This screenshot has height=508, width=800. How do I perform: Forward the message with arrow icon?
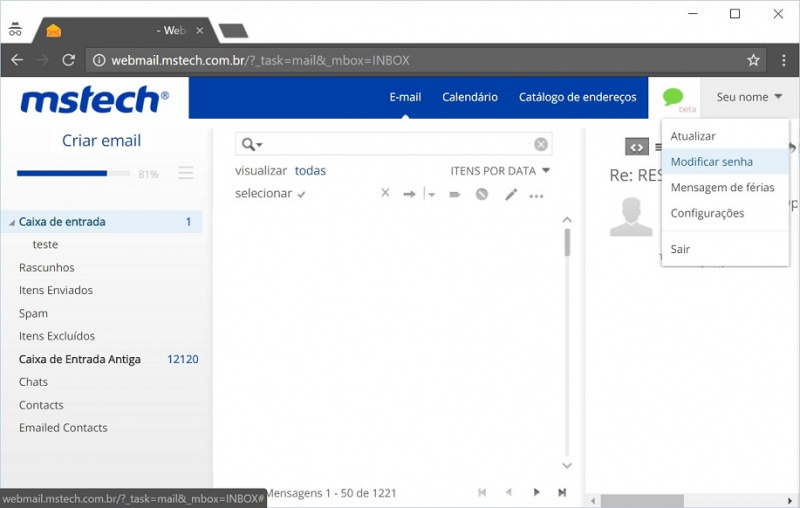(409, 194)
